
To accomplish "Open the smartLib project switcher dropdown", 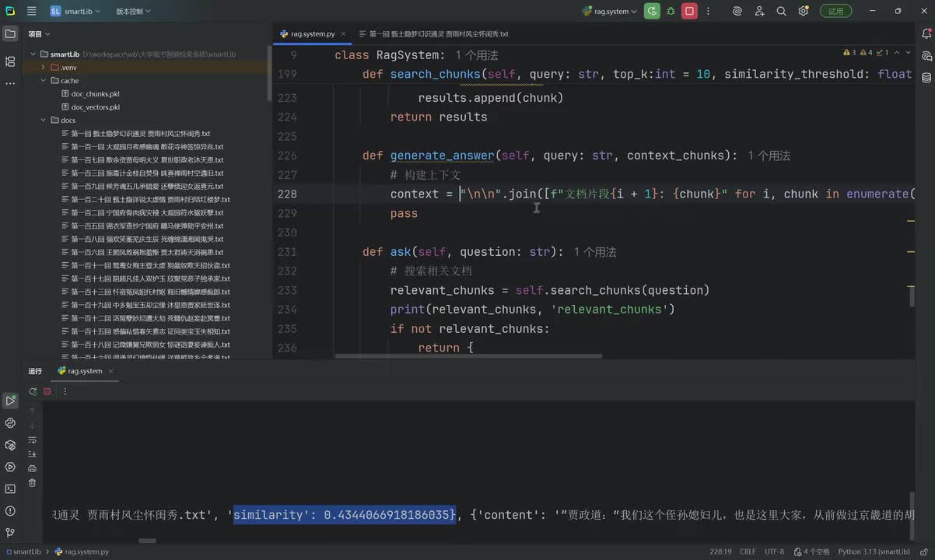I will point(77,11).
